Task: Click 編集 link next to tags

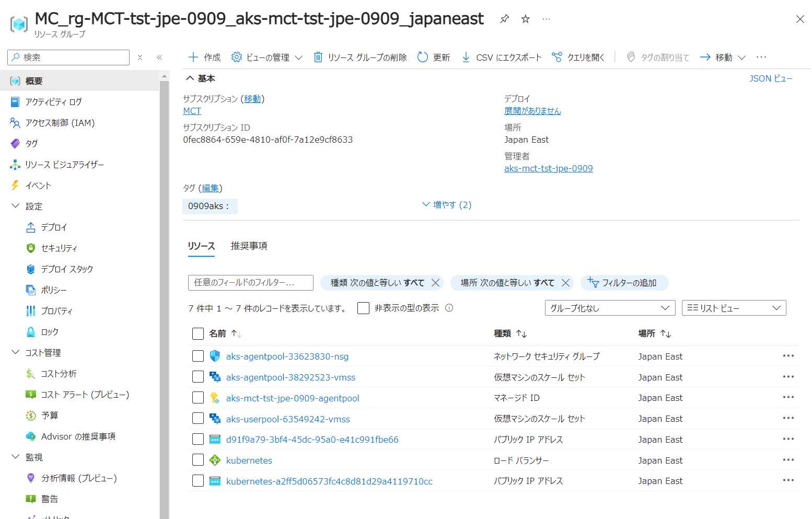Action: pyautogui.click(x=210, y=188)
